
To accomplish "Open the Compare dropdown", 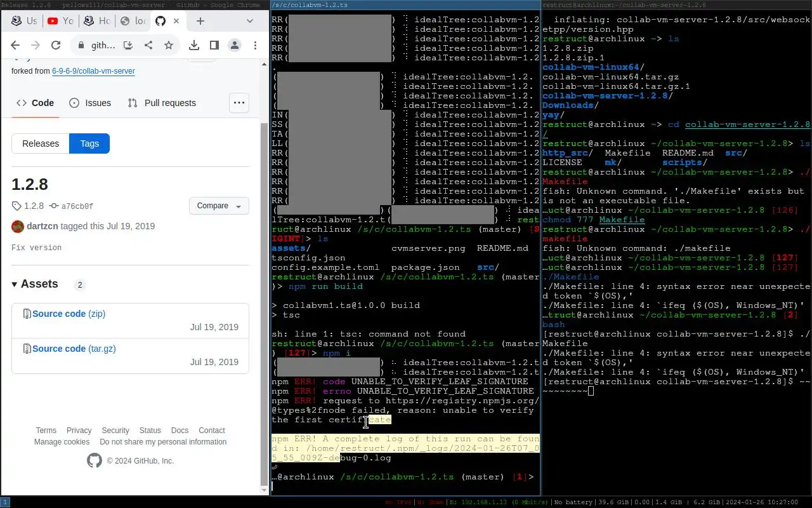I will click(x=219, y=206).
